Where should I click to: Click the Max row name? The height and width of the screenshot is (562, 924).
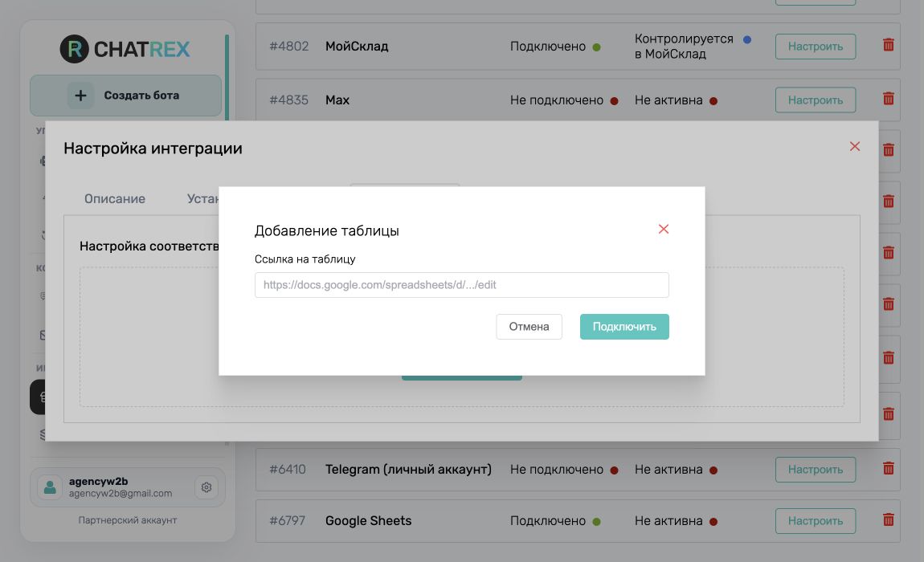click(x=337, y=100)
